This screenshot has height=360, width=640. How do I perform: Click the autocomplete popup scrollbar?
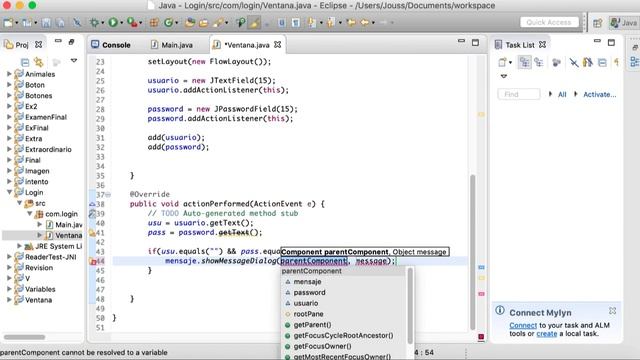click(x=410, y=306)
